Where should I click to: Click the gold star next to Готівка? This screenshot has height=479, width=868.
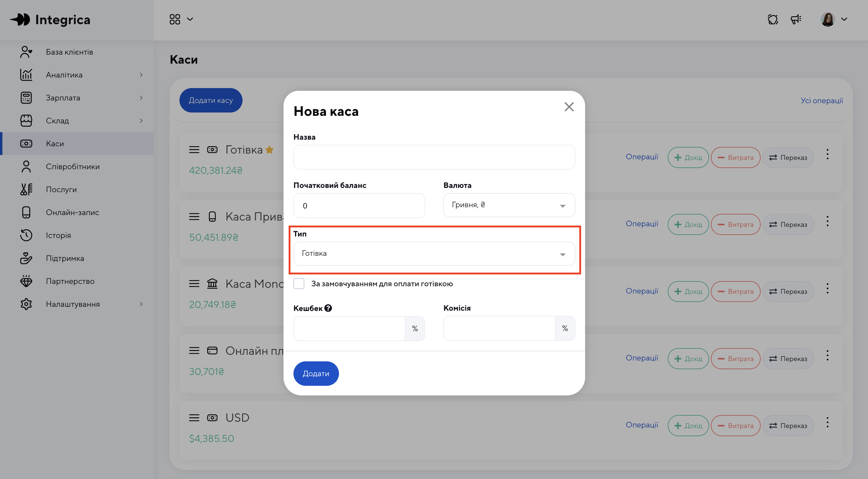pos(270,150)
